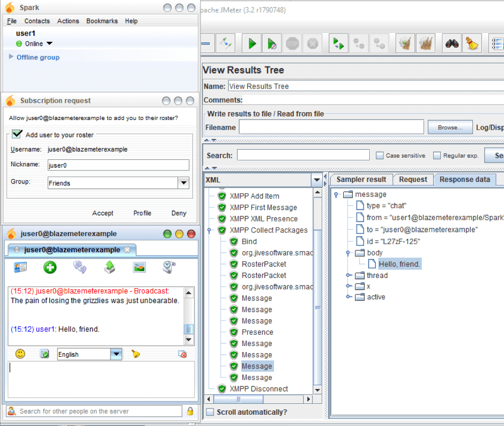The width and height of the screenshot is (504, 426).
Task: Reset search with yellow brush icon
Action: 472,43
